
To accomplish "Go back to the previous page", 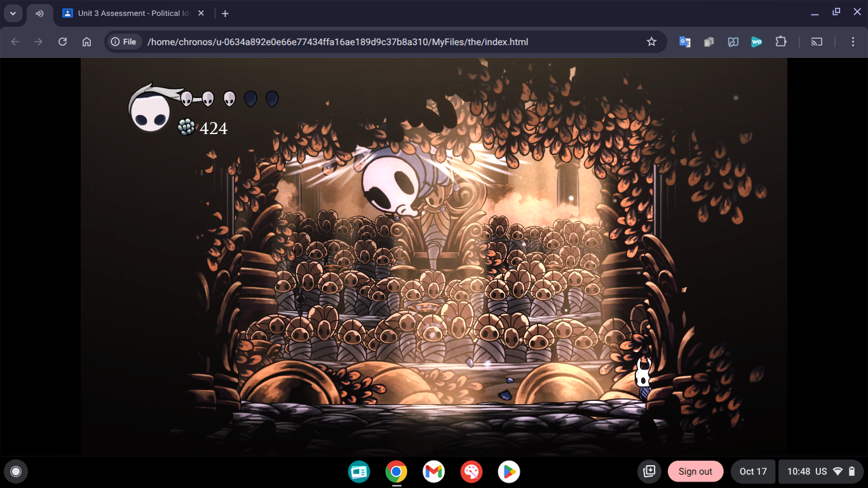I will click(x=15, y=42).
